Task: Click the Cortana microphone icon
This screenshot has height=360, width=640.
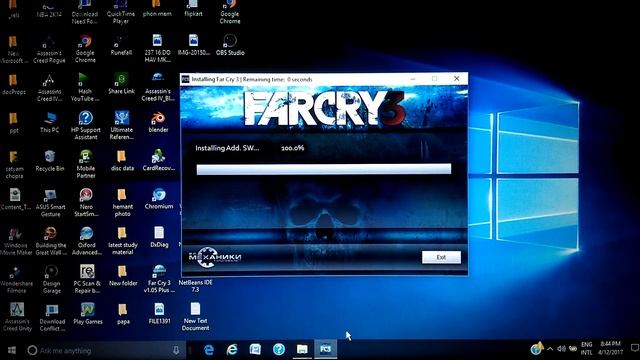Action: [x=176, y=350]
